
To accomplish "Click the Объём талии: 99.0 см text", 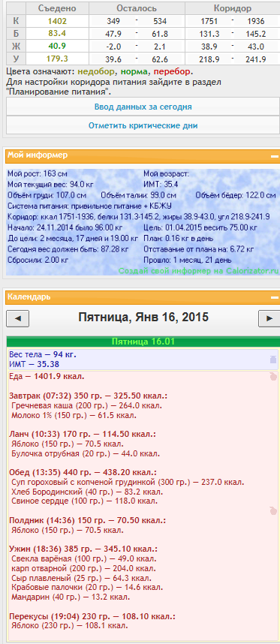I will tap(139, 195).
